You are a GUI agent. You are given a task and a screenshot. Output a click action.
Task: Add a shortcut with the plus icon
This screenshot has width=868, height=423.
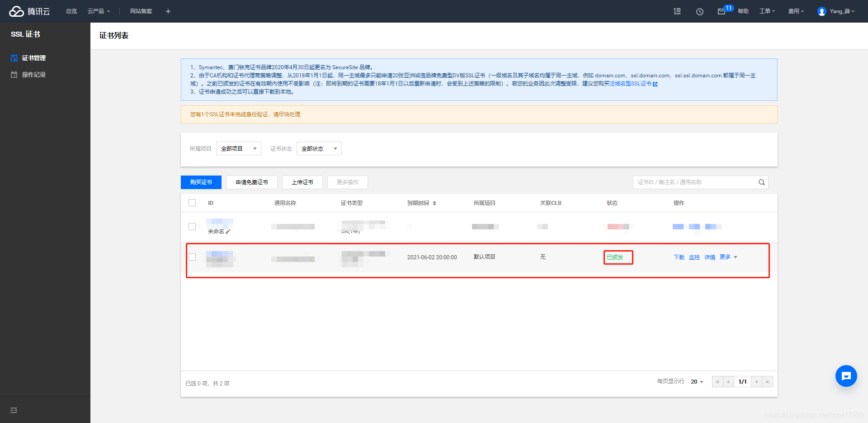168,11
